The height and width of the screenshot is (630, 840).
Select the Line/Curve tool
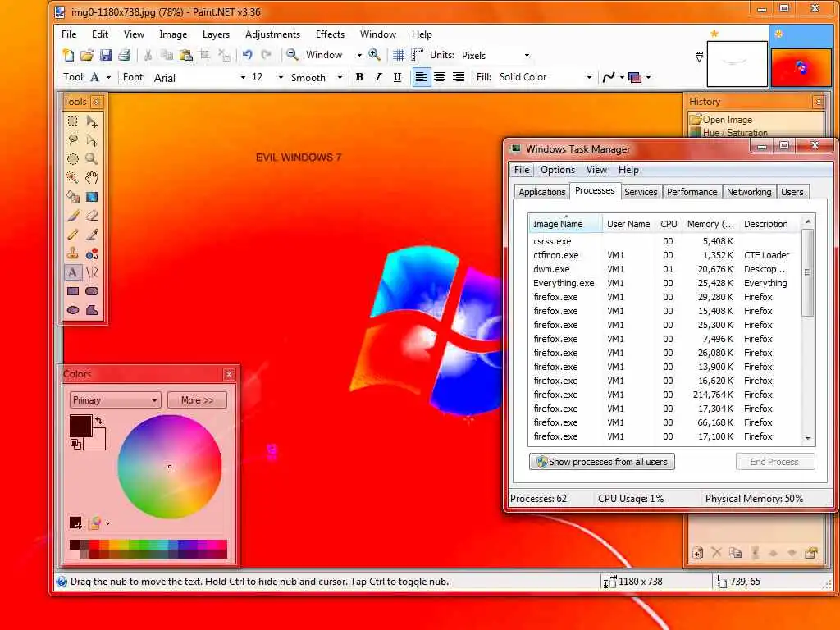tap(92, 272)
